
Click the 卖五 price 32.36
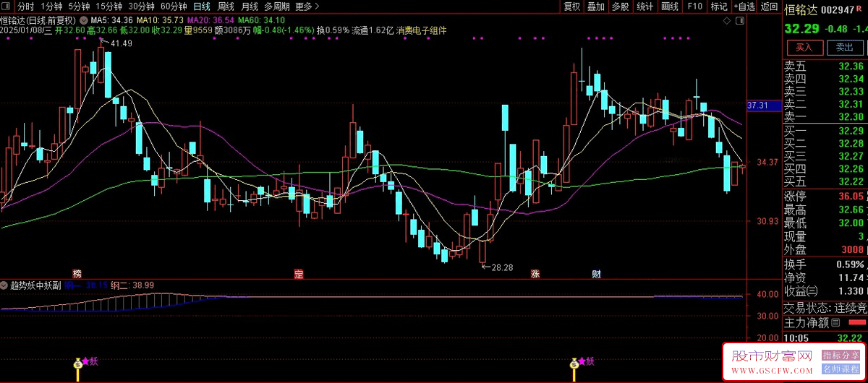[x=851, y=66]
